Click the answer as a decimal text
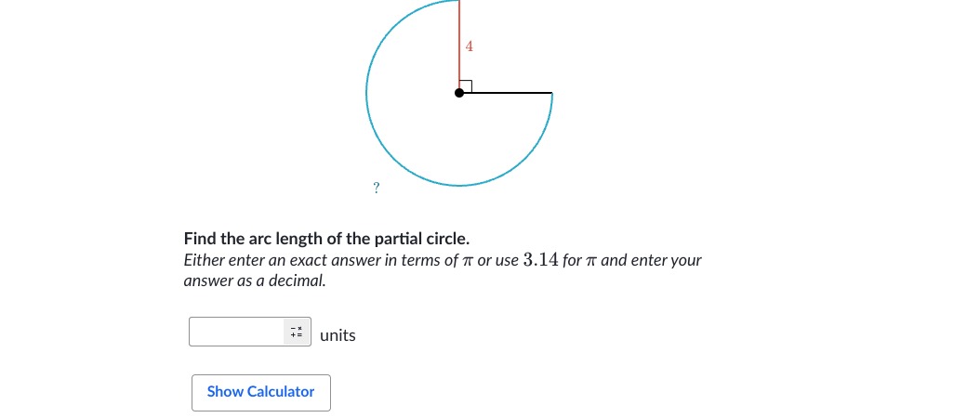Viewport: 980px width, 418px height. coord(255,281)
